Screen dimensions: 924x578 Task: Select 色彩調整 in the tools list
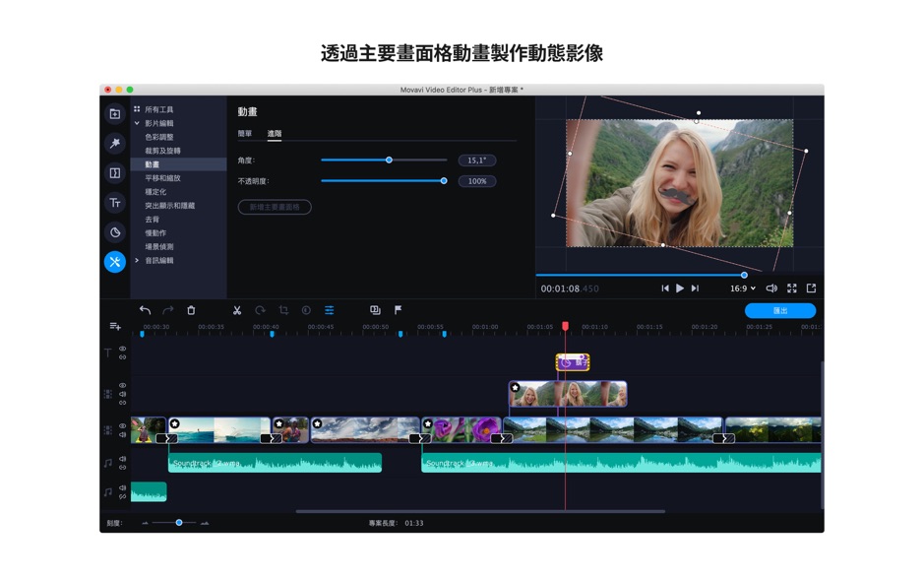pos(160,139)
